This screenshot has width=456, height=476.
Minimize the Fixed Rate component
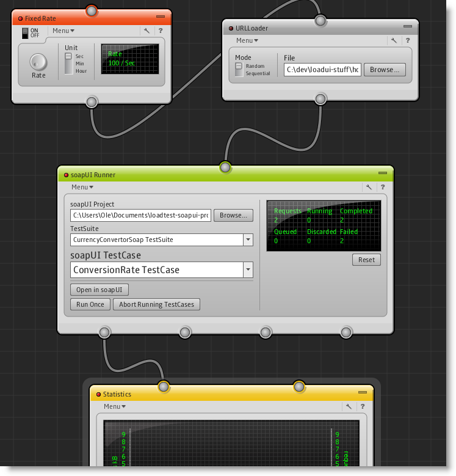click(161, 16)
